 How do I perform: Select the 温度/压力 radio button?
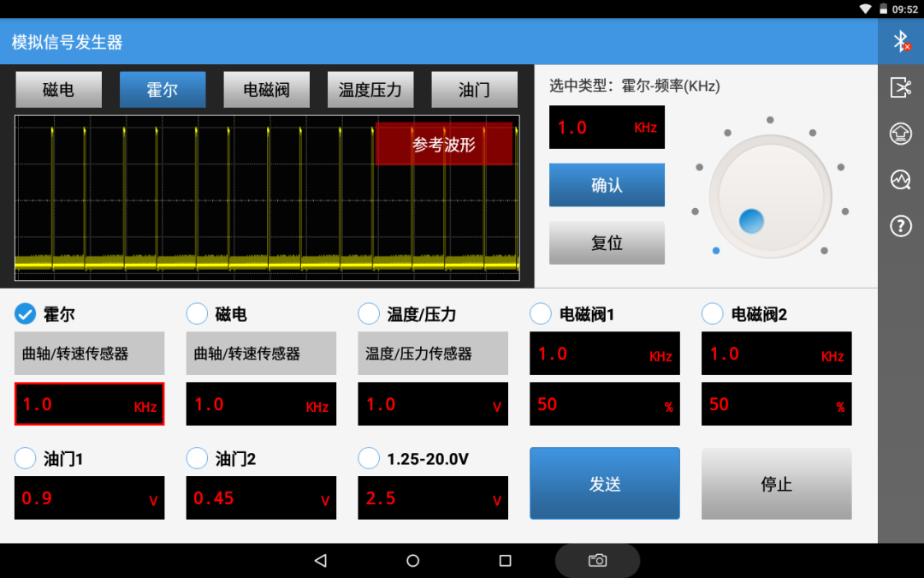[369, 313]
